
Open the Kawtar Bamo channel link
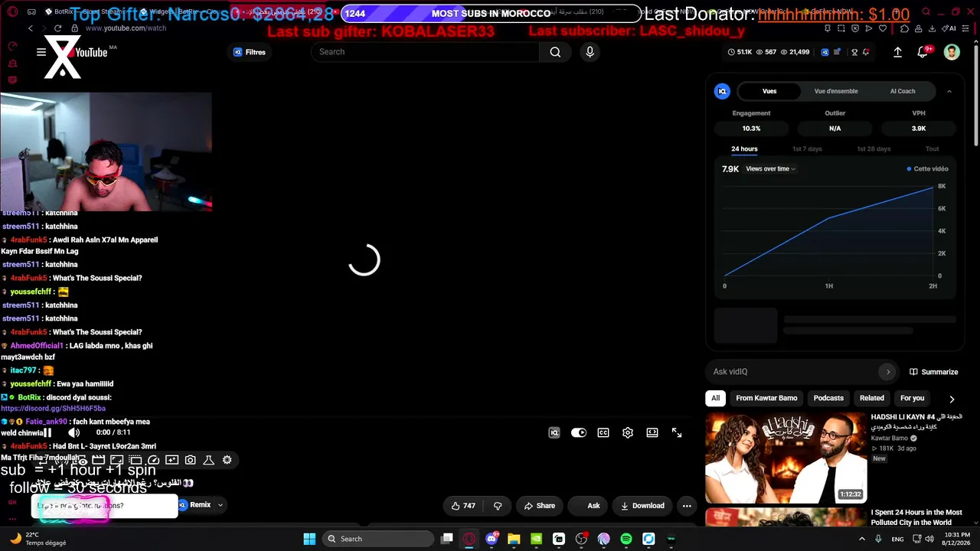pos(889,439)
